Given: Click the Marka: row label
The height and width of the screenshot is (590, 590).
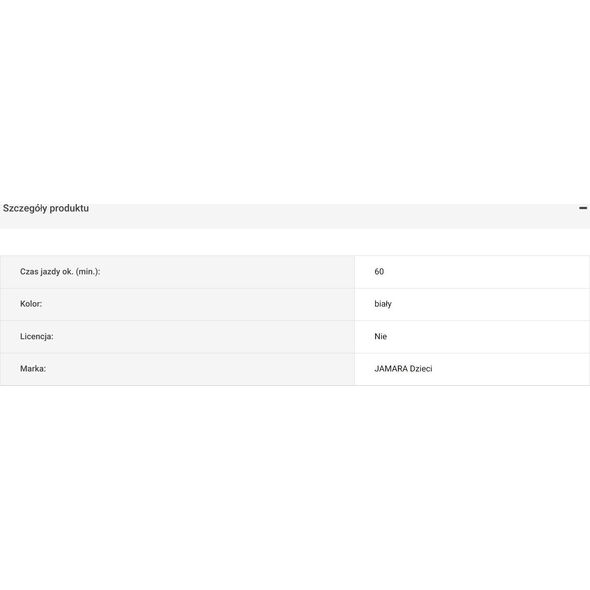Looking at the screenshot, I should pos(33,369).
